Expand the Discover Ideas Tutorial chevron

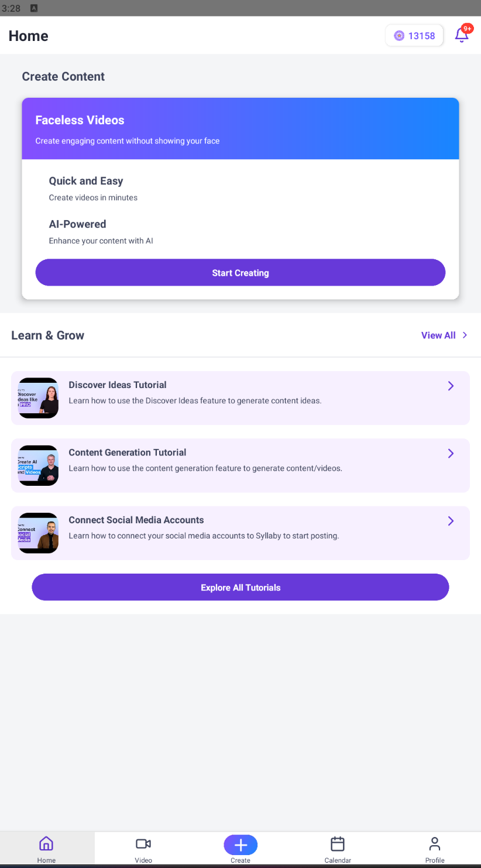pyautogui.click(x=451, y=386)
